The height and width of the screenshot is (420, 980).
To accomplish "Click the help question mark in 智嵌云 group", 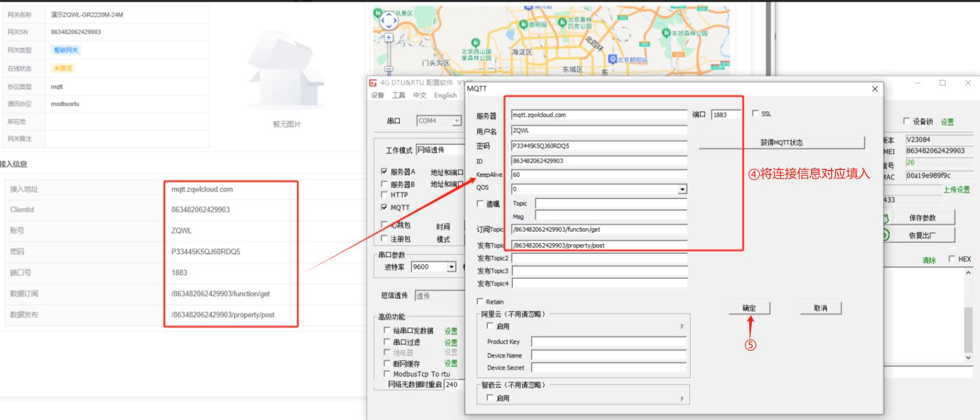I will [682, 399].
